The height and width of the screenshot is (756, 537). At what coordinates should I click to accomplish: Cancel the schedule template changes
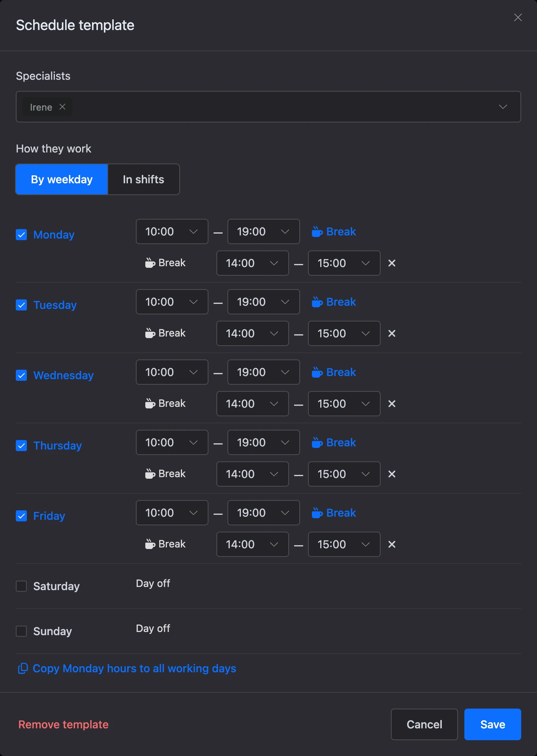[424, 724]
